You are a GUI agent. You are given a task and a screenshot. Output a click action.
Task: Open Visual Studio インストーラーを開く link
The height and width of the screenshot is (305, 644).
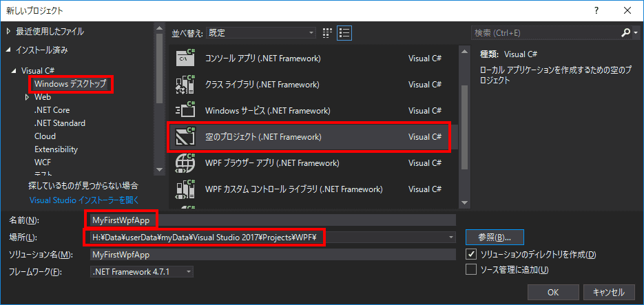point(84,200)
